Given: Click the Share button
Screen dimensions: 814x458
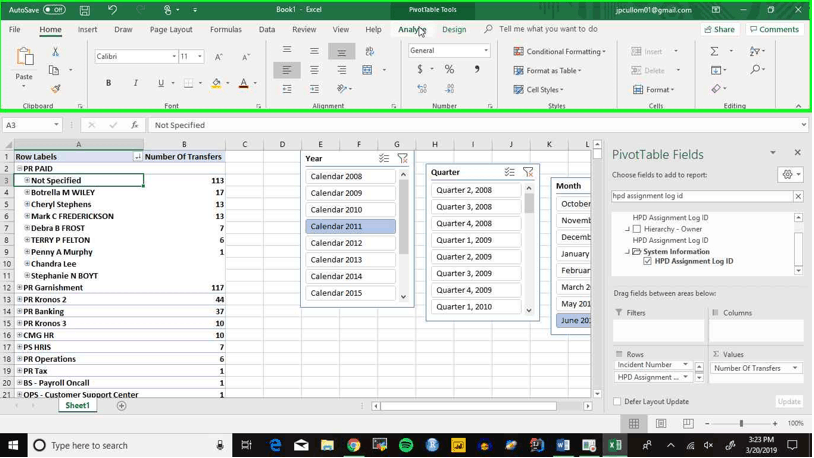Looking at the screenshot, I should pyautogui.click(x=720, y=30).
